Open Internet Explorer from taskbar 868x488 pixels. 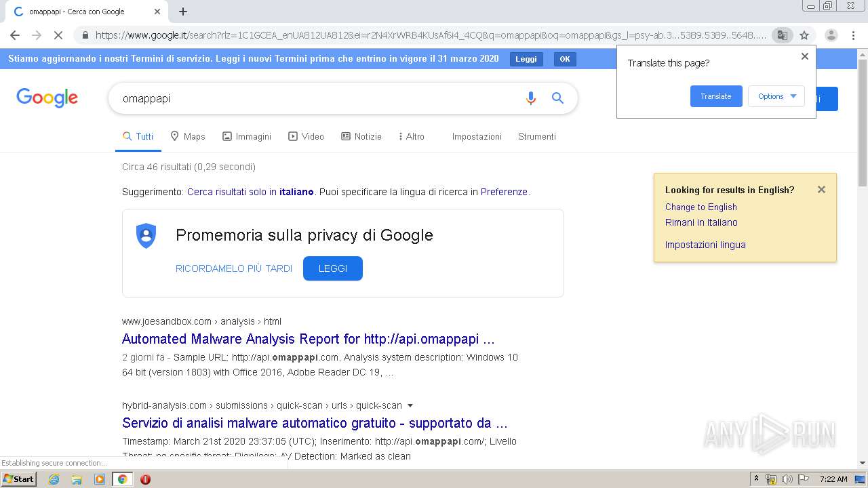(x=54, y=479)
